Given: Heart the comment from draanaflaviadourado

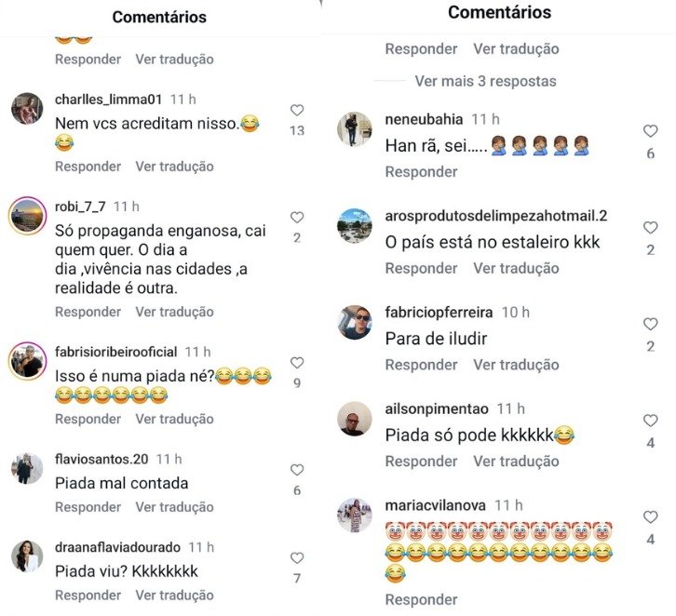Looking at the screenshot, I should [297, 558].
